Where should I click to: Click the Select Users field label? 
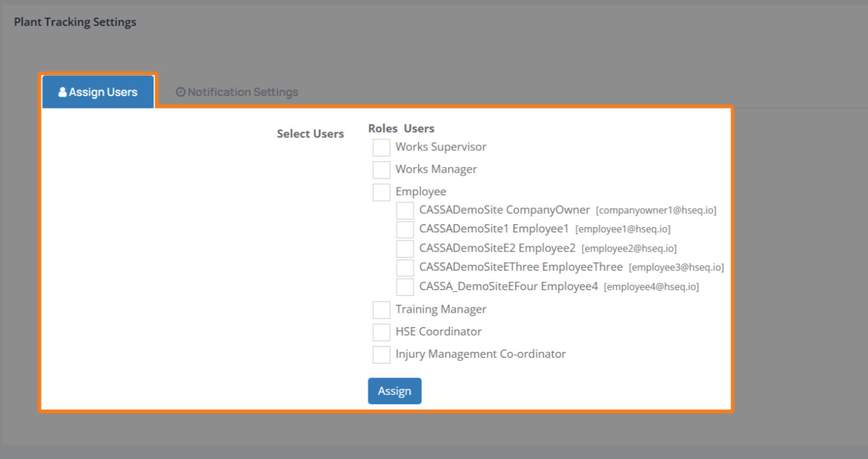(310, 134)
